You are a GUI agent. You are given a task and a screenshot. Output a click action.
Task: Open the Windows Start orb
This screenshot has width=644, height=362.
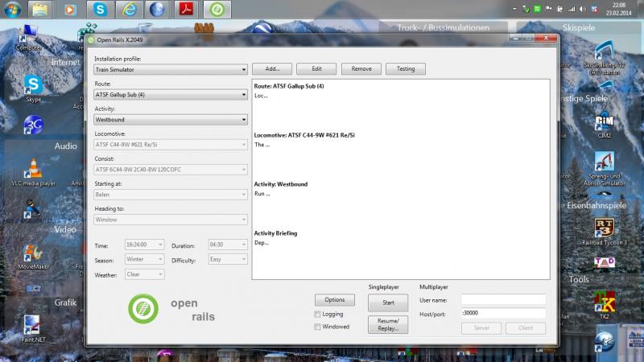tap(12, 9)
